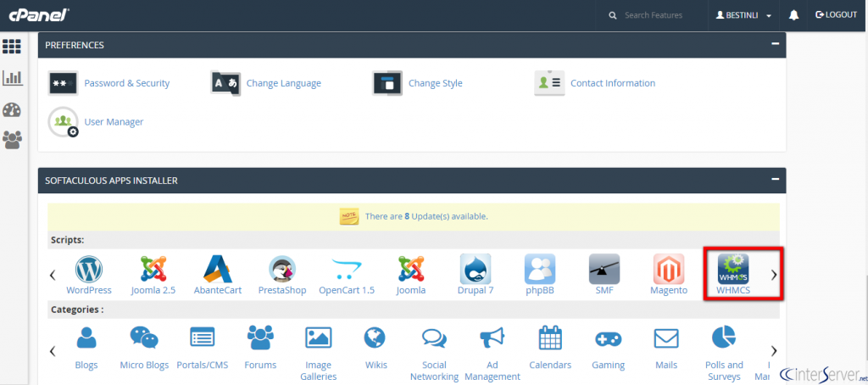Select the Joomla 2.5 script icon

tap(153, 269)
